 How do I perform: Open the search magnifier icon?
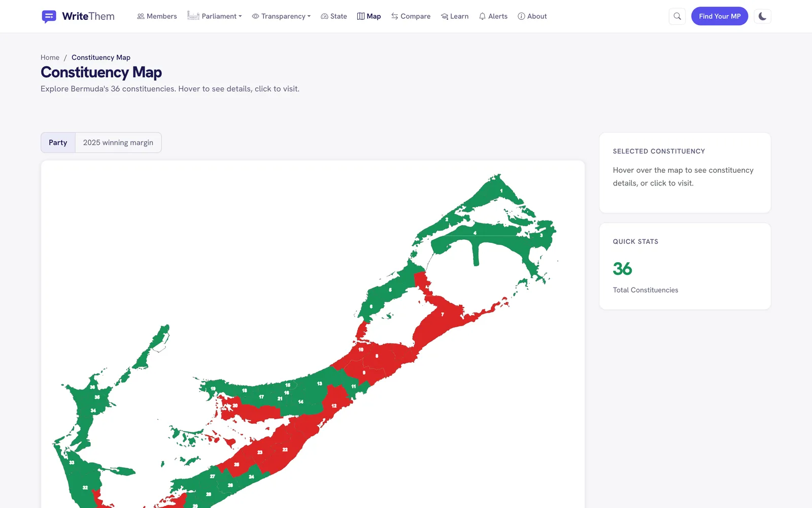pyautogui.click(x=677, y=16)
